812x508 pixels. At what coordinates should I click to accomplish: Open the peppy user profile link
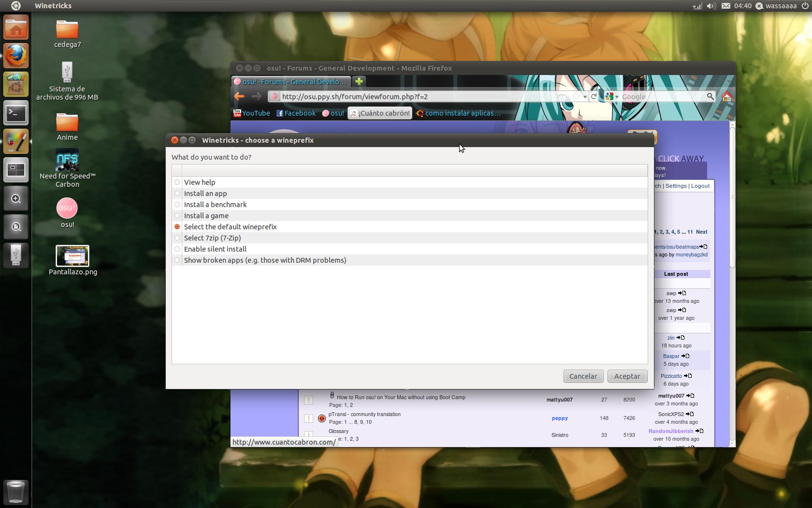click(x=560, y=418)
